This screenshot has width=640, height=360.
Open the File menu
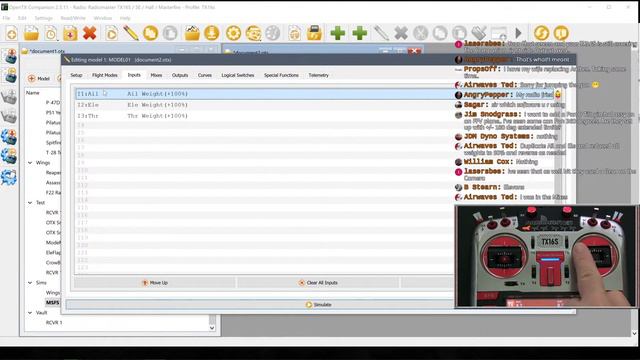[x=6, y=18]
